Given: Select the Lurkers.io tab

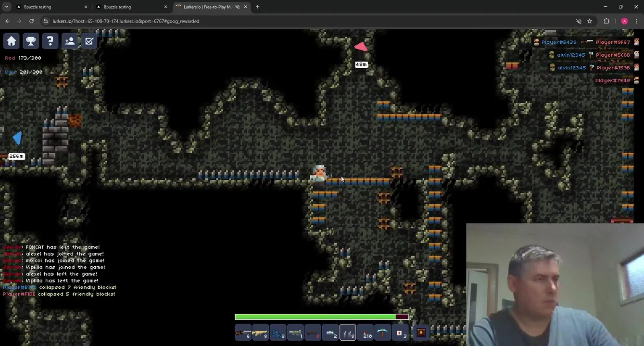Looking at the screenshot, I should (211, 7).
